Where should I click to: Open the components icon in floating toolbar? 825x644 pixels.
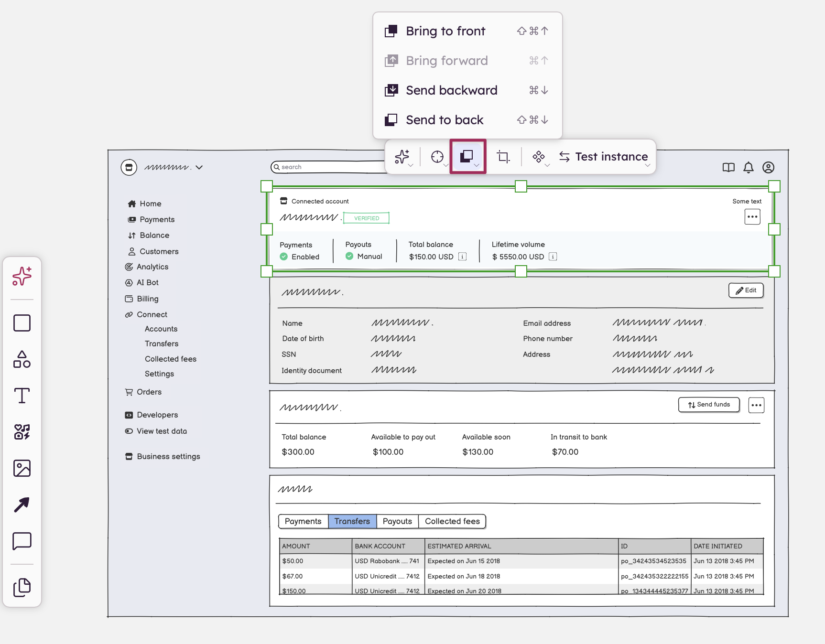[539, 157]
